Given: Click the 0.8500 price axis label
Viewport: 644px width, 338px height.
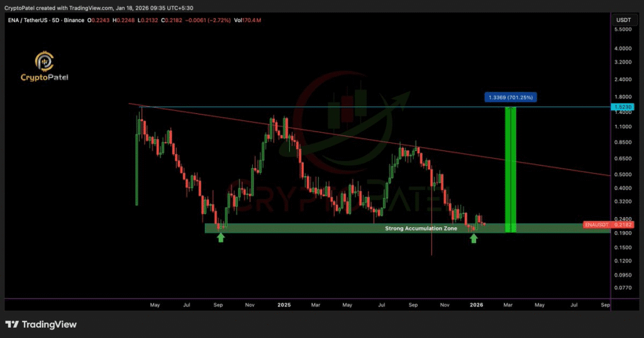Looking at the screenshot, I should (x=623, y=142).
